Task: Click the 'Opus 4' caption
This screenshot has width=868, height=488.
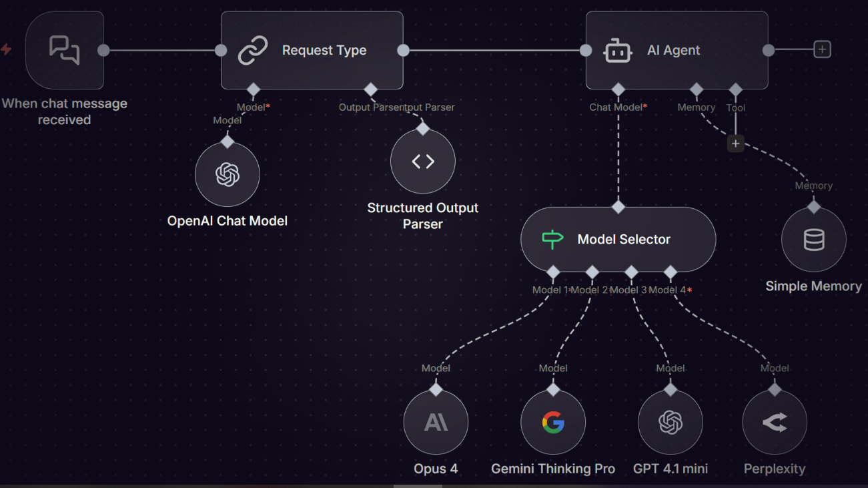Action: click(x=436, y=469)
